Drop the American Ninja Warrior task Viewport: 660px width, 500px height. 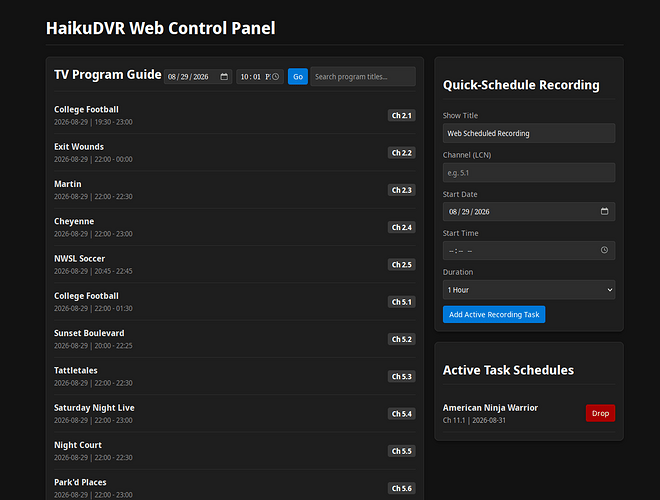600,413
